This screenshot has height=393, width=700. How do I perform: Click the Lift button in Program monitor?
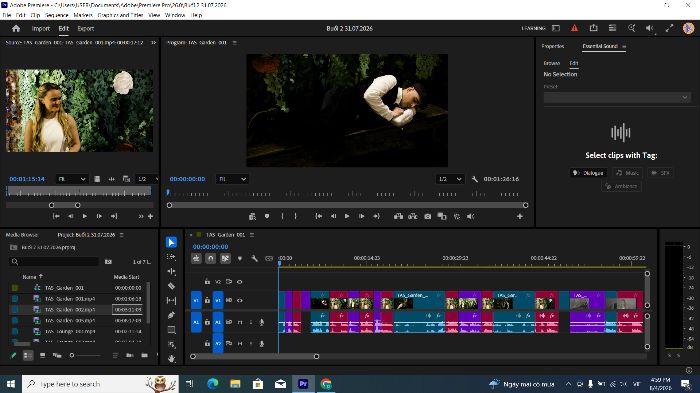coord(398,216)
